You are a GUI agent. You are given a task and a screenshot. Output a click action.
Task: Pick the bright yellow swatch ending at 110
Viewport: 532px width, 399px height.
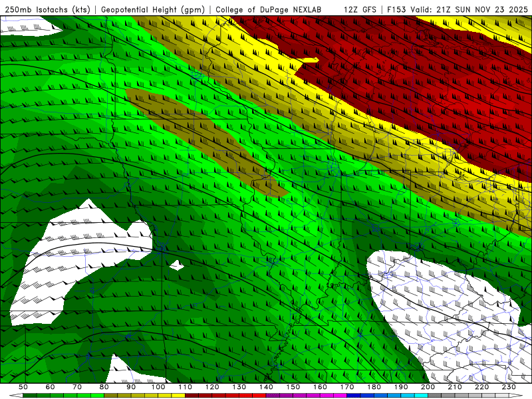(x=178, y=395)
